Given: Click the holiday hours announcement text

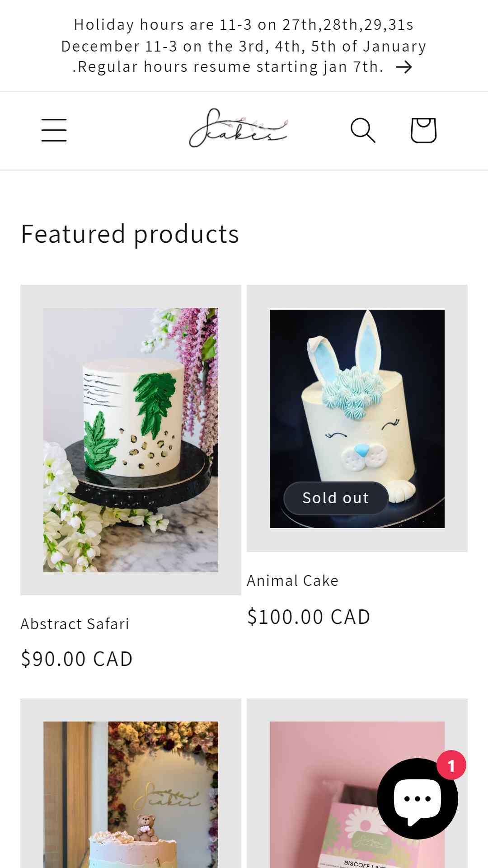Looking at the screenshot, I should (x=244, y=46).
